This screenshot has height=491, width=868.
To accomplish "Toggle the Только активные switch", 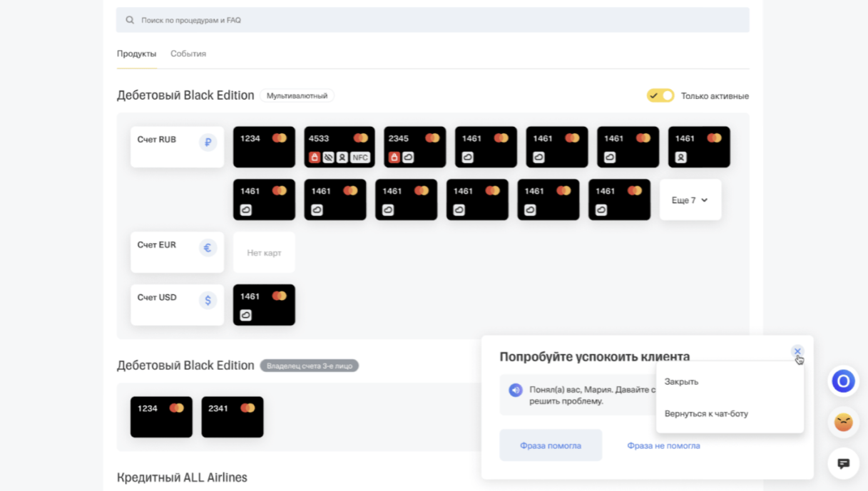I will tap(660, 95).
